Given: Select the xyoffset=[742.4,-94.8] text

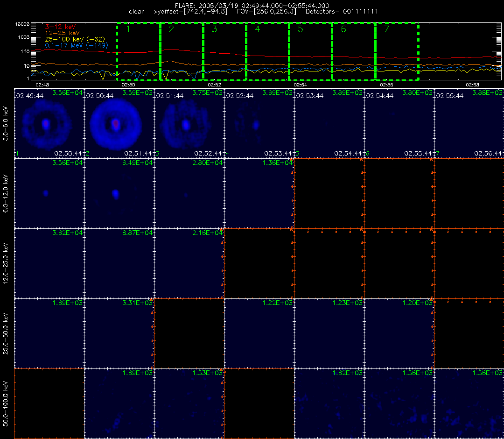Looking at the screenshot, I should 190,12.
